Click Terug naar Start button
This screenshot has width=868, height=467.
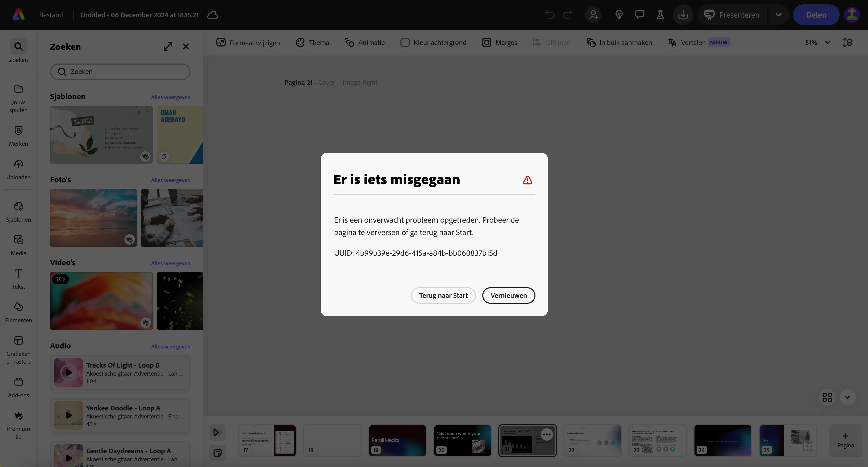(443, 295)
